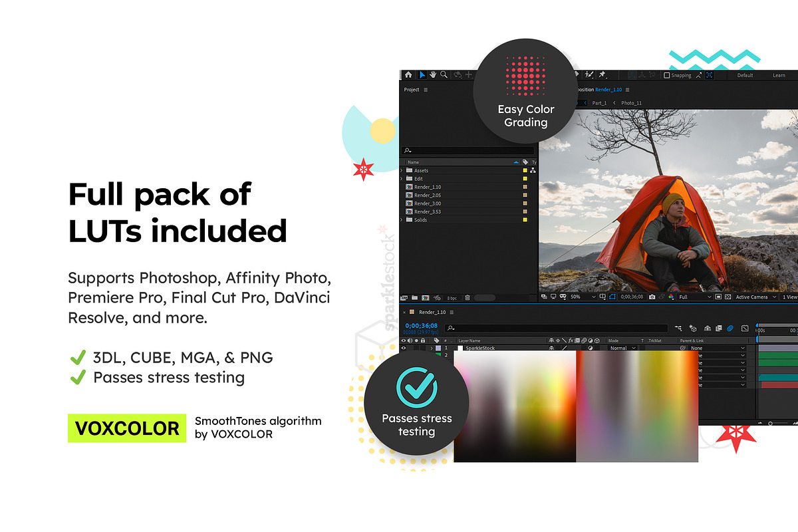The image size is (798, 532).
Task: Select the Roto Brush tool
Action: click(591, 75)
